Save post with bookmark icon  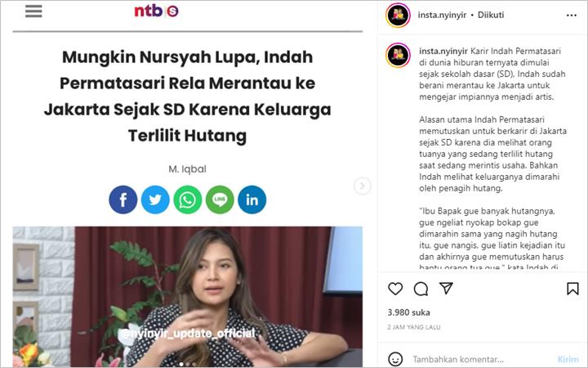[x=572, y=289]
